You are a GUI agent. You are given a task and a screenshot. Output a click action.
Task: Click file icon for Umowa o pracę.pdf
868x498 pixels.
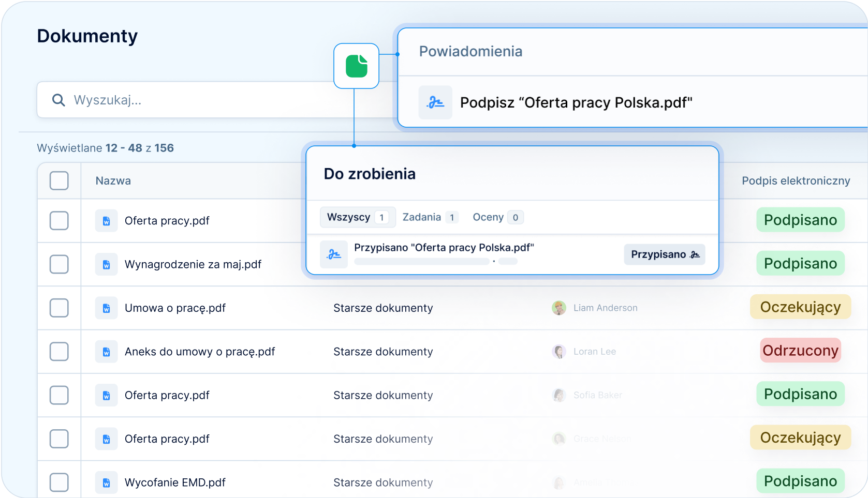tap(106, 308)
